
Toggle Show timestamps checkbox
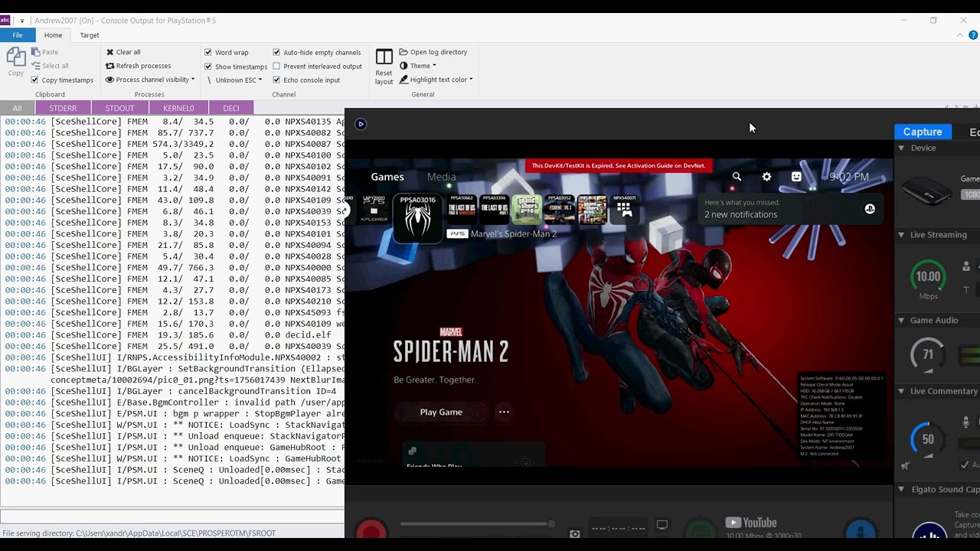pos(208,66)
